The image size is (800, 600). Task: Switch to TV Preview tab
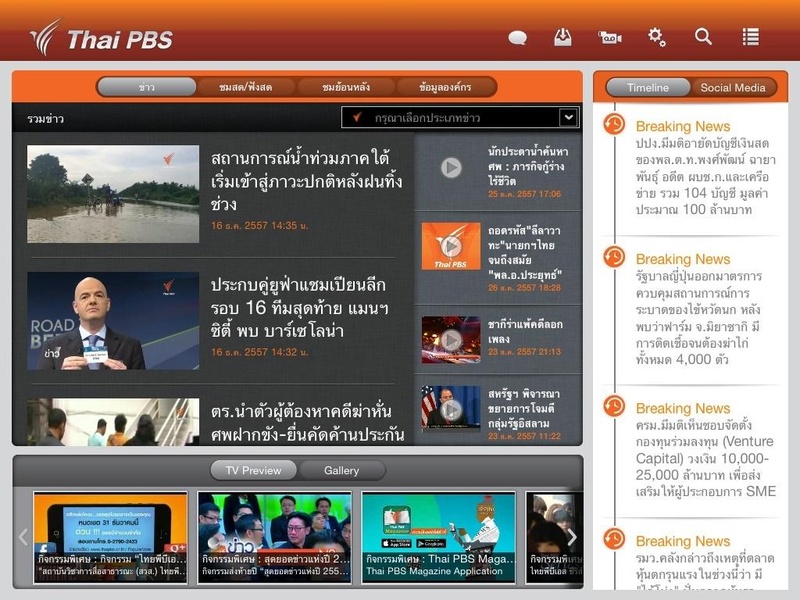point(254,470)
